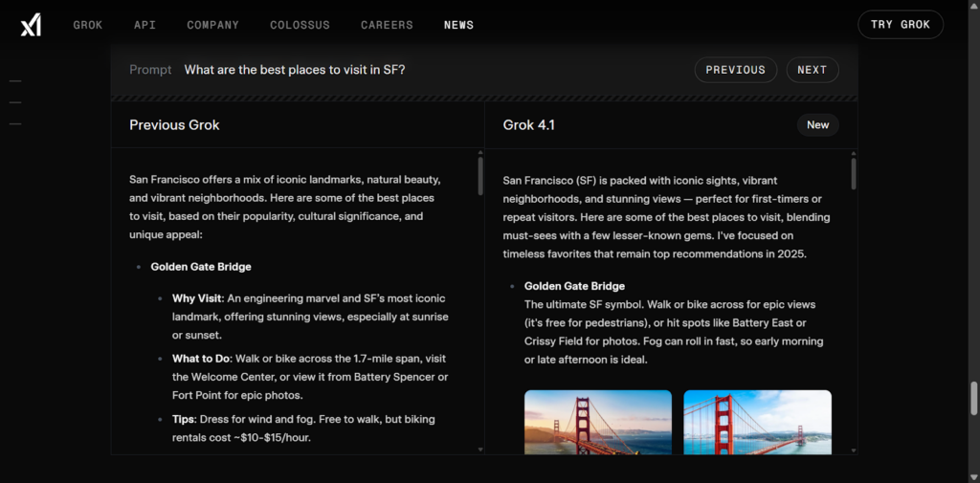Screen dimensions: 980x483
Task: Open the COMPANY nav link
Action: (212, 25)
